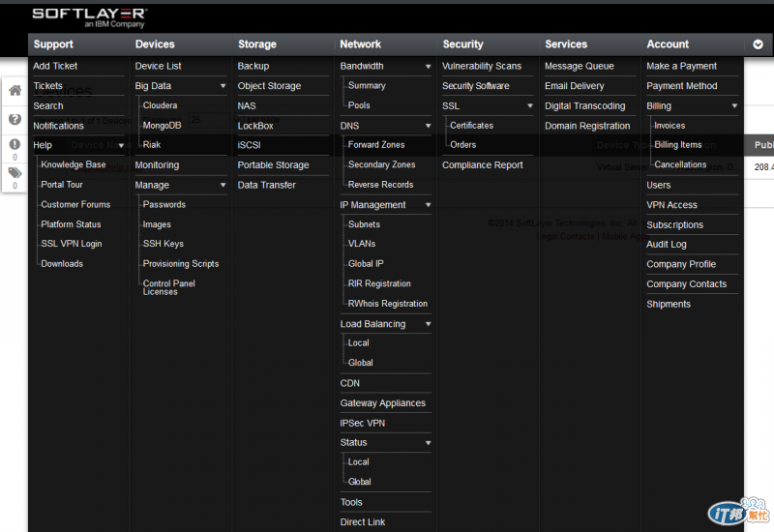Expand the Big Data submenu arrow

pos(223,86)
